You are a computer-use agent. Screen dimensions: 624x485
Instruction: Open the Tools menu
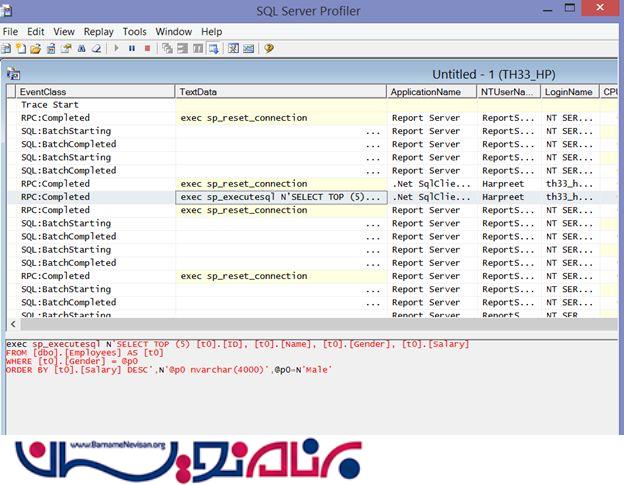134,32
